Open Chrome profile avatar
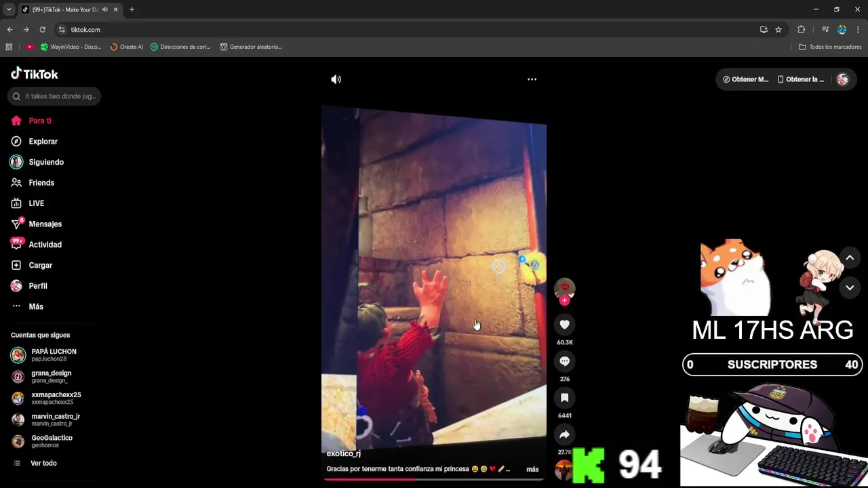The width and height of the screenshot is (868, 488). [x=842, y=30]
